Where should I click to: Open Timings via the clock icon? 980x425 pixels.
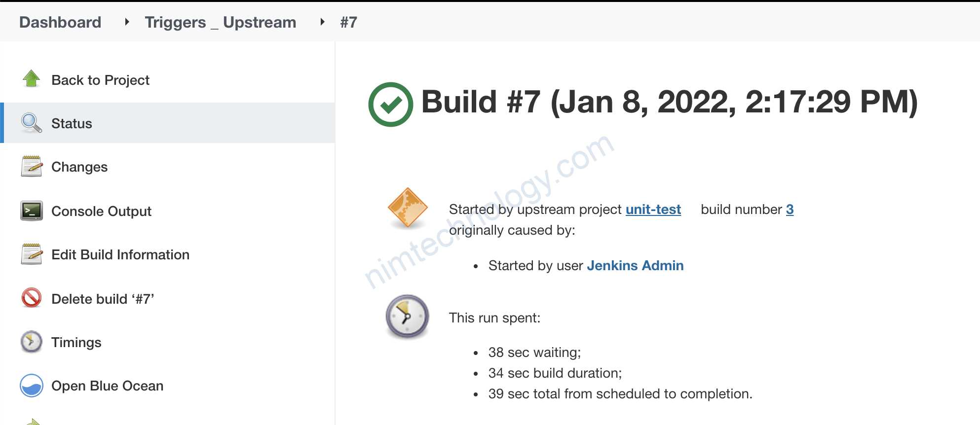pyautogui.click(x=31, y=342)
